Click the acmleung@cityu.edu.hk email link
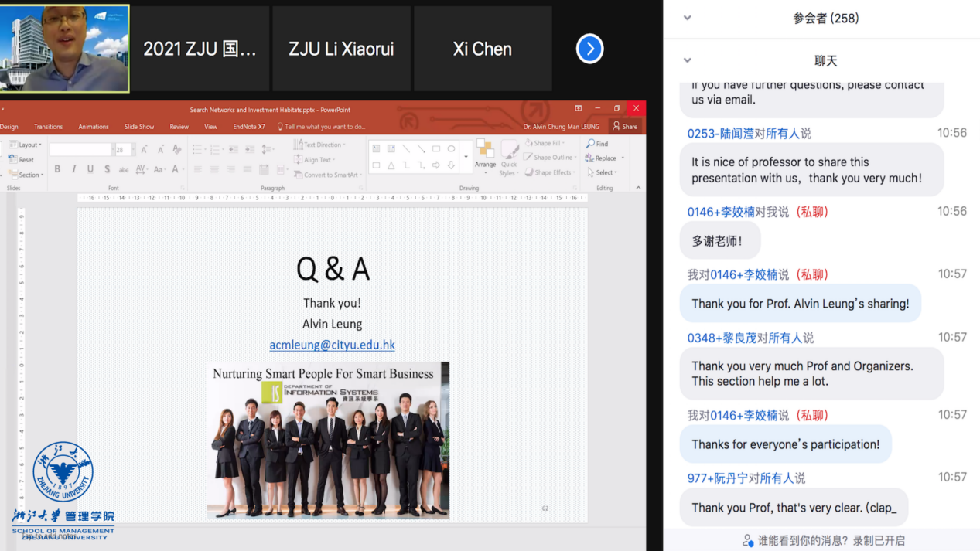The width and height of the screenshot is (980, 551). (332, 345)
